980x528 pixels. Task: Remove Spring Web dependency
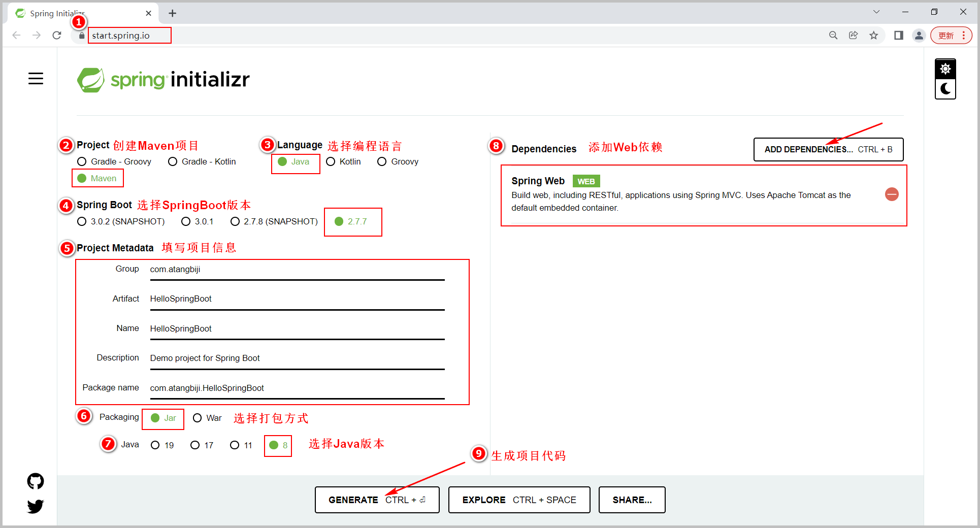(x=892, y=194)
